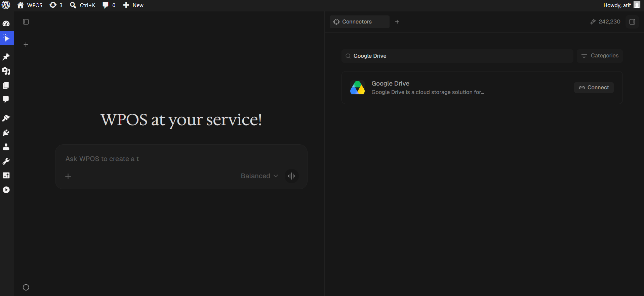Start a new chat with the sidebar plus
This screenshot has height=296, width=644.
pos(26,45)
